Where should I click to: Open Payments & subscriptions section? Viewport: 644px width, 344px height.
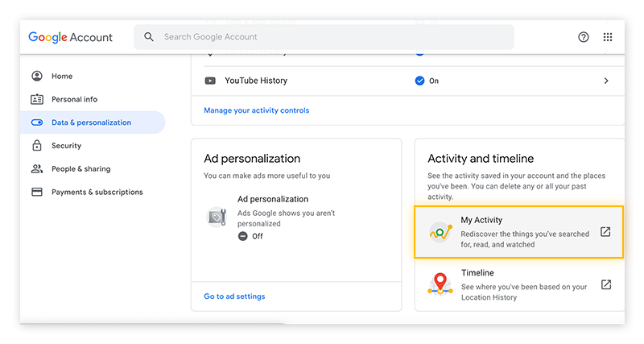(x=97, y=192)
